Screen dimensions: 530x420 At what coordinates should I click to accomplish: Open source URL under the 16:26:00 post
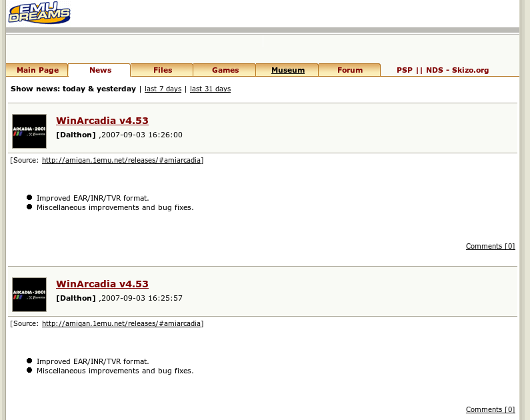click(121, 160)
